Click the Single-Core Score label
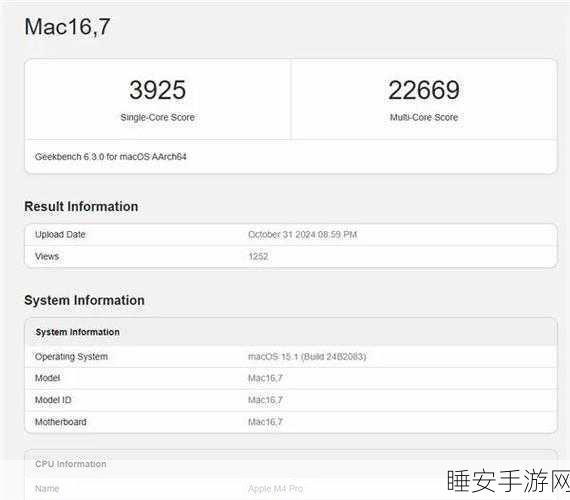The width and height of the screenshot is (570, 500). pyautogui.click(x=157, y=117)
